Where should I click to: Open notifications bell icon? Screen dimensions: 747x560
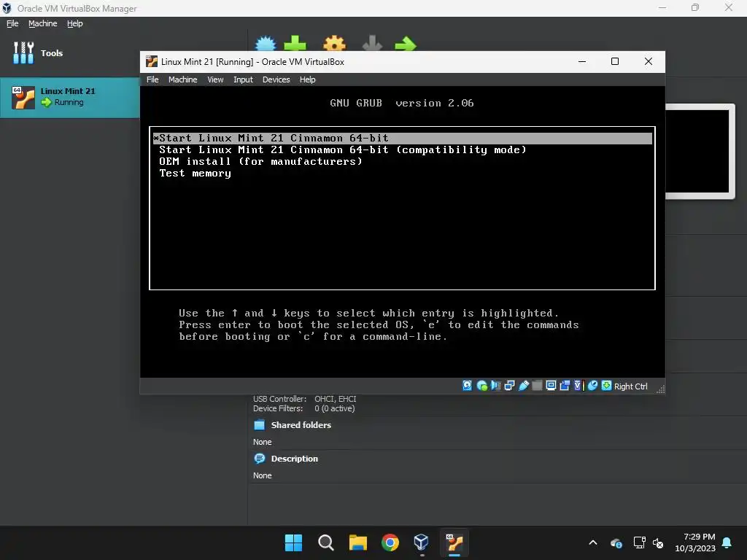point(727,542)
